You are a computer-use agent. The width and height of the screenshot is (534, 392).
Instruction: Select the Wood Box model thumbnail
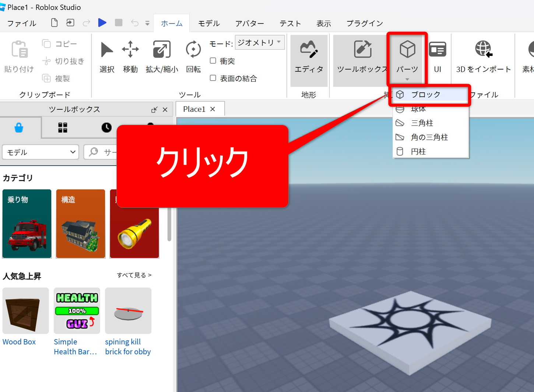click(x=25, y=311)
